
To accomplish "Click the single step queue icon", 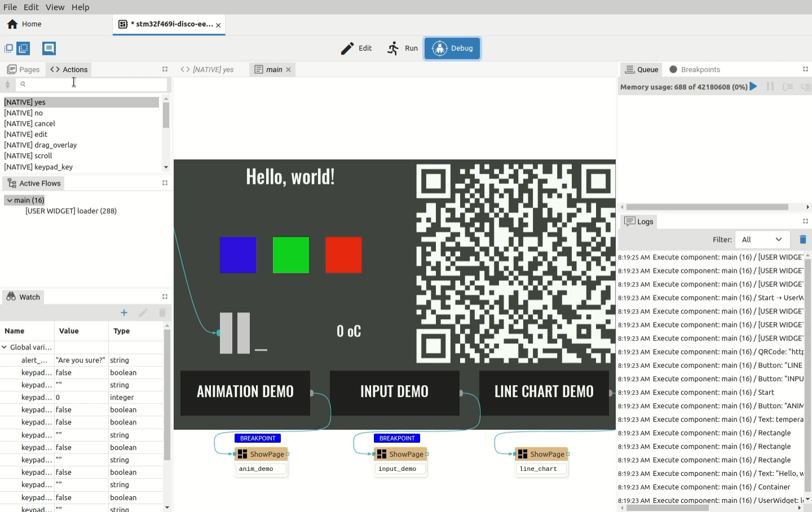I will click(788, 86).
